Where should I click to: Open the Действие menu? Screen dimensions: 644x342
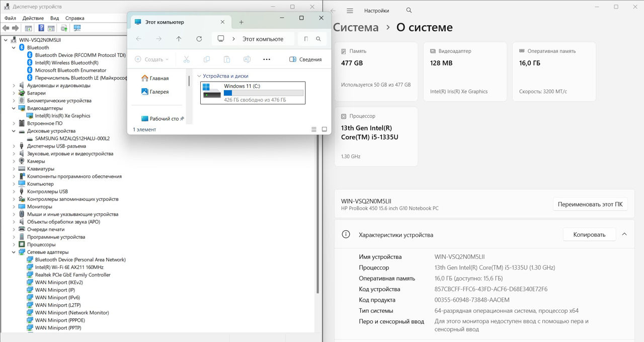[x=33, y=18]
